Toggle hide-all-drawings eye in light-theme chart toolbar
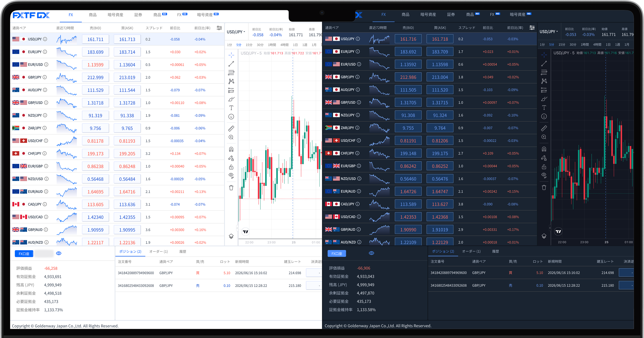Viewport: 644px width, 338px height. point(231,176)
